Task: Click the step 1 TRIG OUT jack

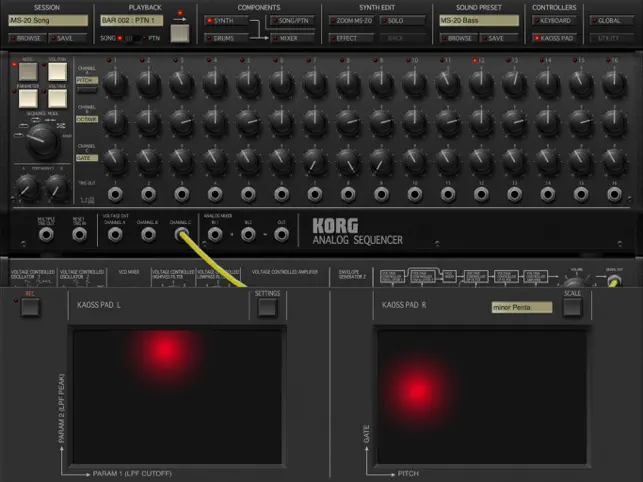Action: click(x=116, y=193)
